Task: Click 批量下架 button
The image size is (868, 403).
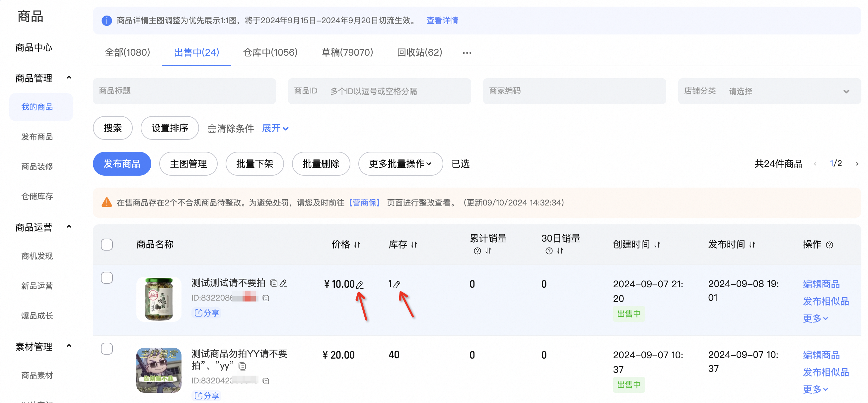Action: point(255,164)
